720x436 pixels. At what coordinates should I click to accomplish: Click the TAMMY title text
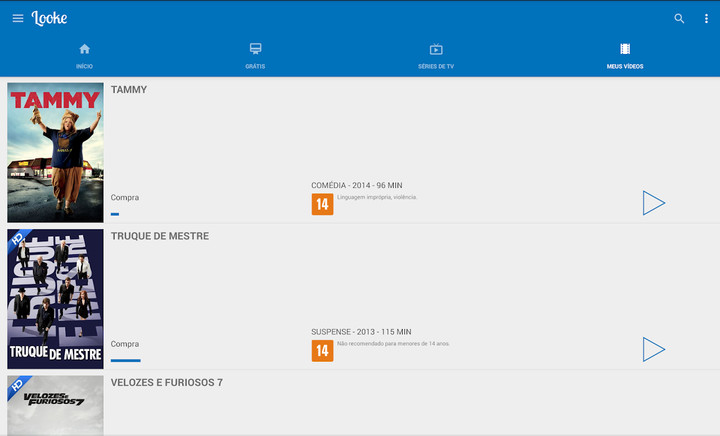click(x=129, y=90)
